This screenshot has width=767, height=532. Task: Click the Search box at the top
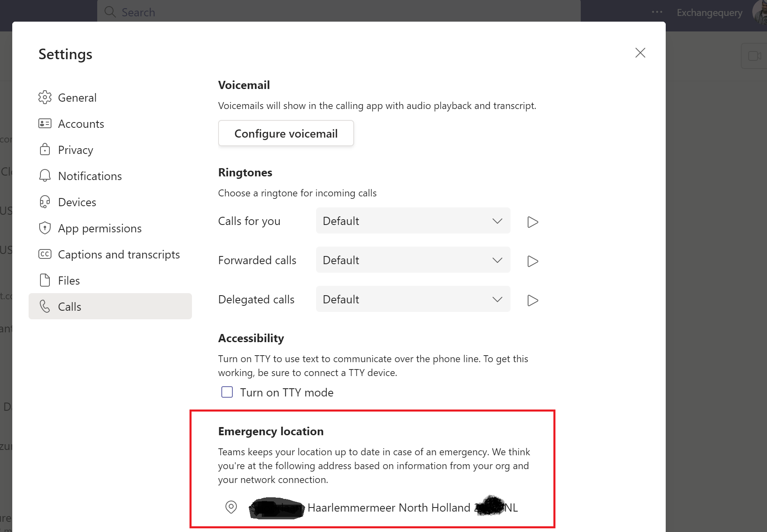click(339, 11)
